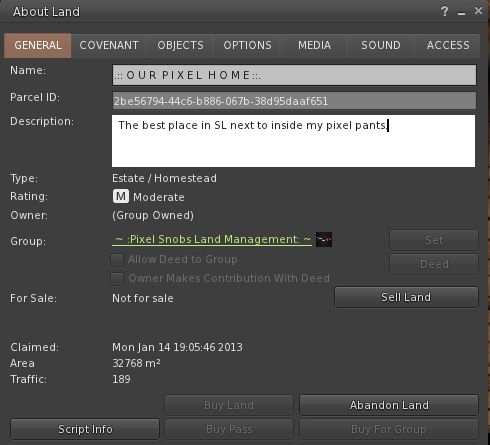
Task: Open the help question mark icon
Action: tap(444, 12)
